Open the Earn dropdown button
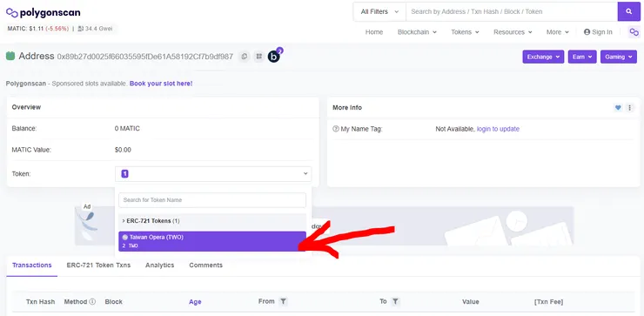This screenshot has height=316, width=644. 582,57
